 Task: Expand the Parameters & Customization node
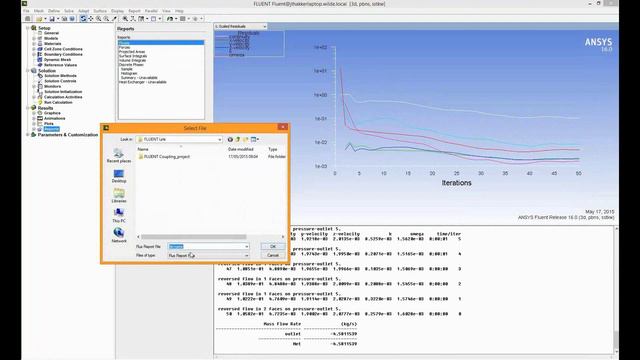[x=28, y=135]
